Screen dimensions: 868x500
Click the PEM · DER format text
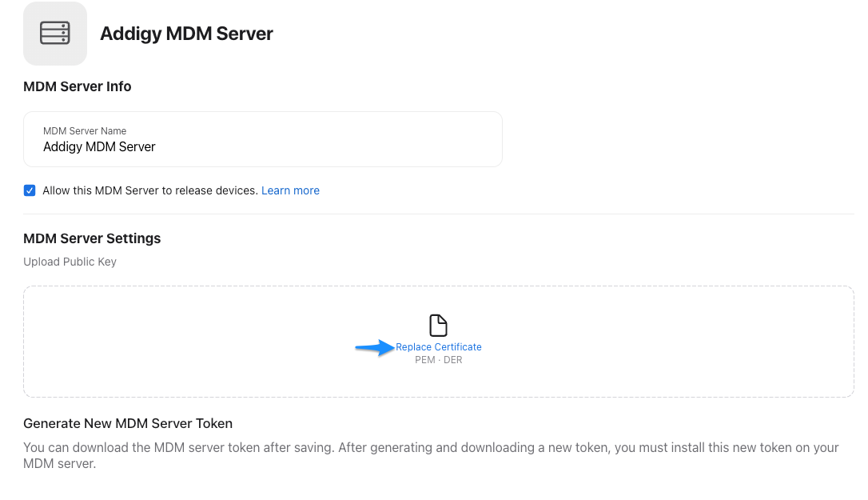(439, 360)
